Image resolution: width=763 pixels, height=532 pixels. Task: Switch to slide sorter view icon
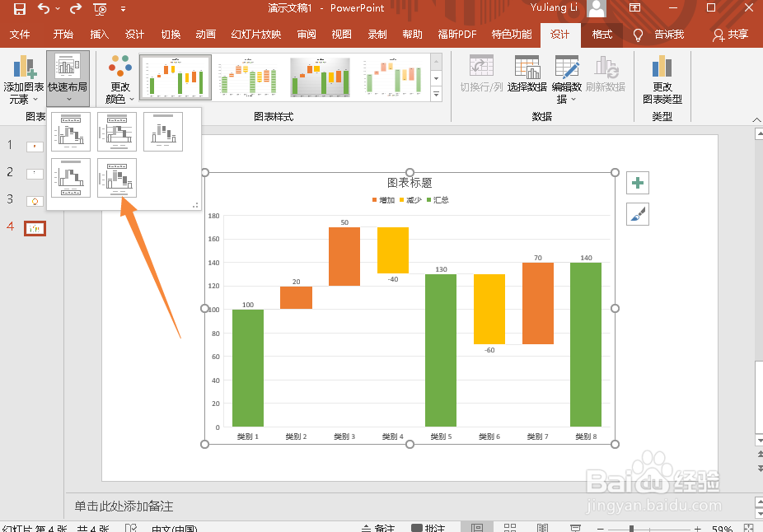[510, 528]
